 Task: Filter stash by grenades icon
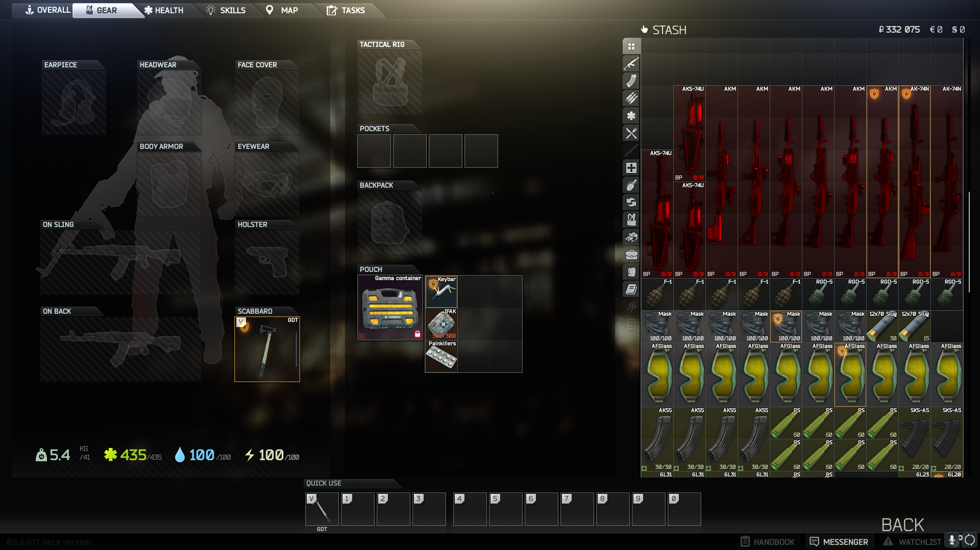(631, 185)
